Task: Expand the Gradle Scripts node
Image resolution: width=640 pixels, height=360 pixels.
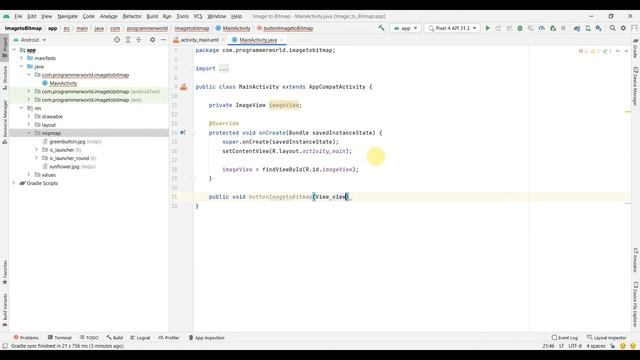Action: 14,183
